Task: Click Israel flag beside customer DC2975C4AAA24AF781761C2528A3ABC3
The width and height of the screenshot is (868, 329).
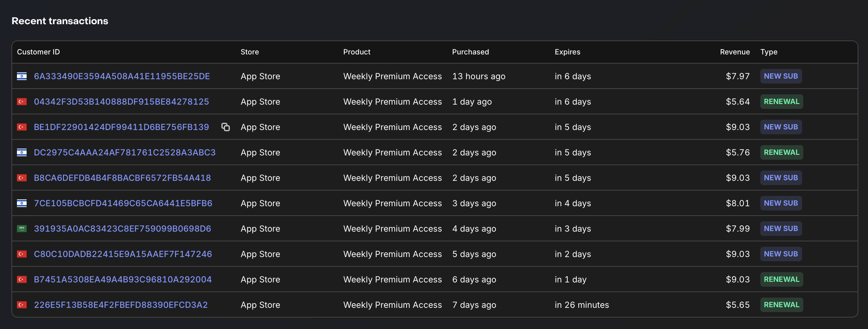Action: pos(22,152)
